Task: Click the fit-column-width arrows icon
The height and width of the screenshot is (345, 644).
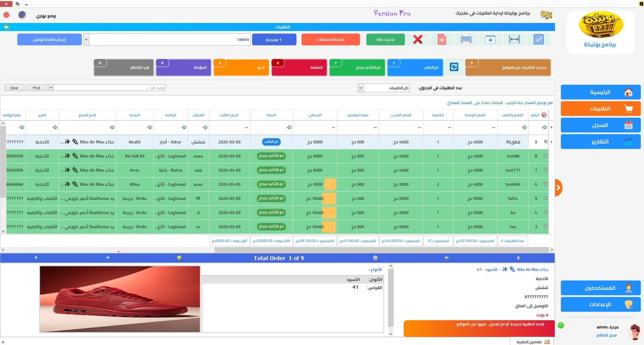Action: tap(514, 39)
